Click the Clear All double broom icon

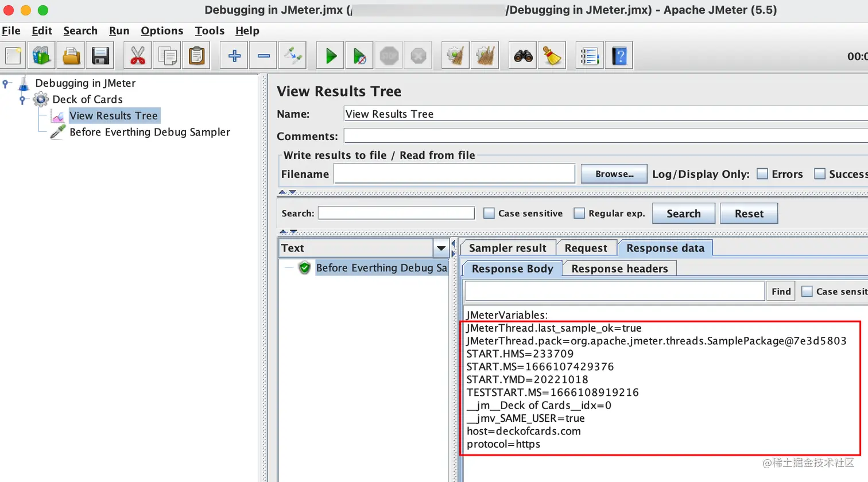485,56
